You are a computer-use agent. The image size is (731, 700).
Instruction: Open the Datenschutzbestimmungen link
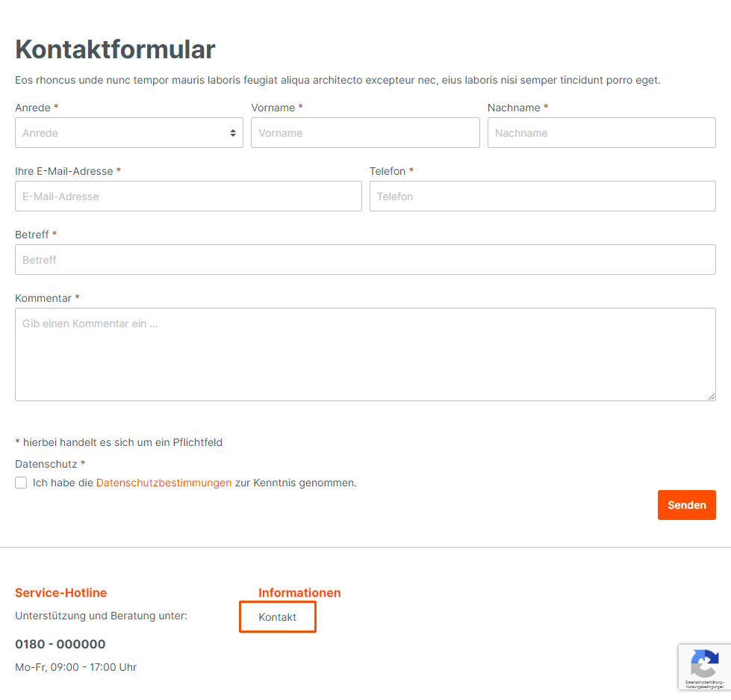pos(164,483)
